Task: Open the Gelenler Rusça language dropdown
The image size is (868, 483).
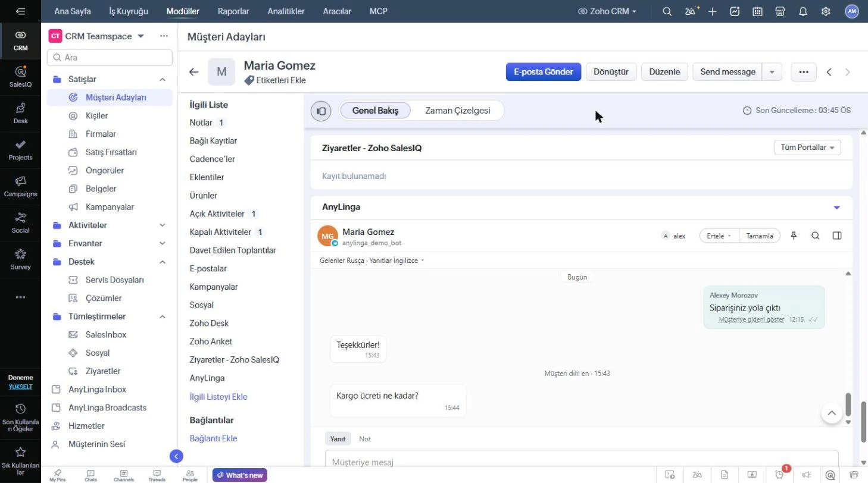Action: [x=372, y=261]
